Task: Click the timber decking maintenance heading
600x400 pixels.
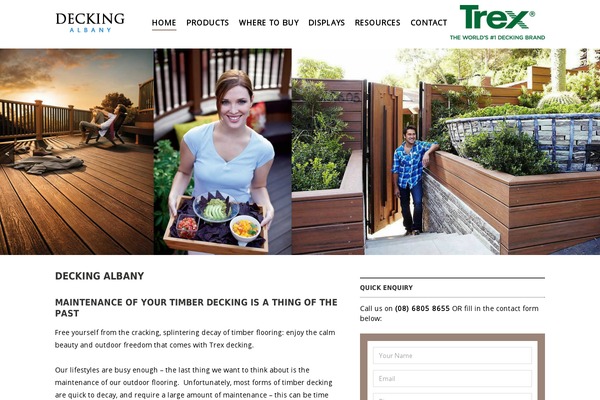Action: pyautogui.click(x=196, y=308)
